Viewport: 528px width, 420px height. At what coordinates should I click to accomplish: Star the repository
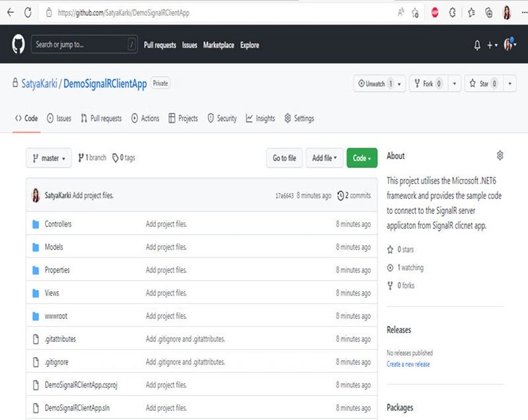[x=484, y=83]
